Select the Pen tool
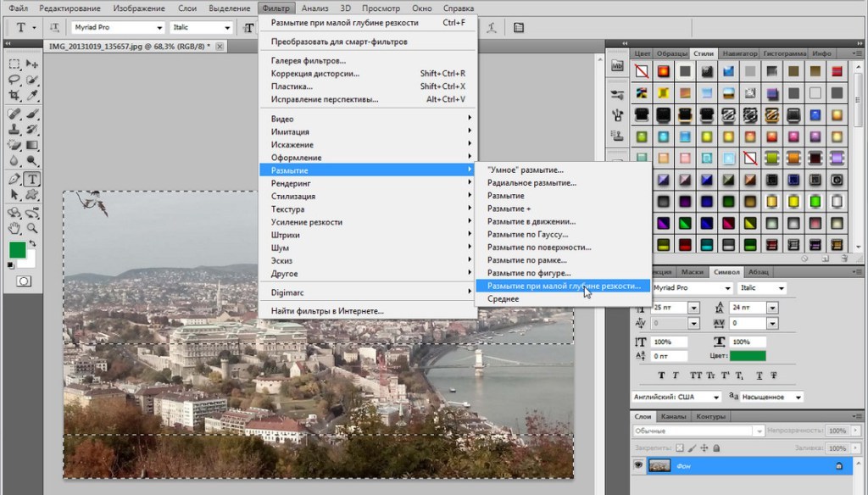The width and height of the screenshot is (868, 495). [x=14, y=180]
